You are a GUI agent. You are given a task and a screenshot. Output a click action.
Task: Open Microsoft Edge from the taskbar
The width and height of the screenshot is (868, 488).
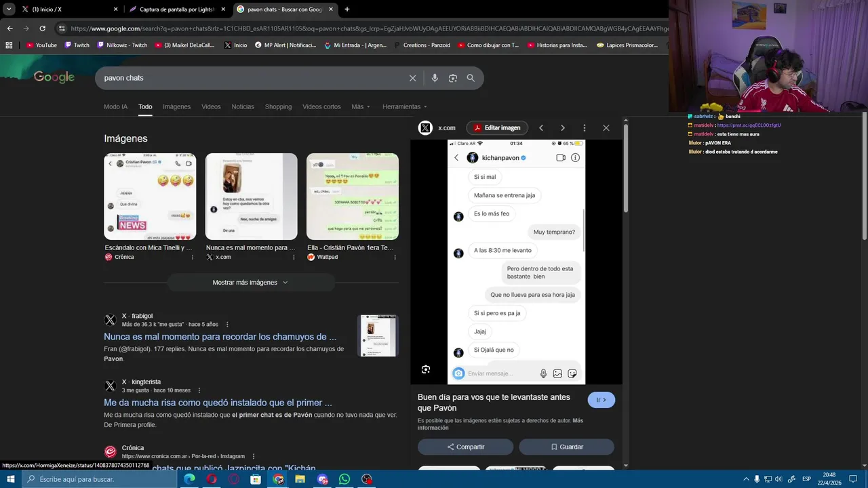pyautogui.click(x=189, y=479)
